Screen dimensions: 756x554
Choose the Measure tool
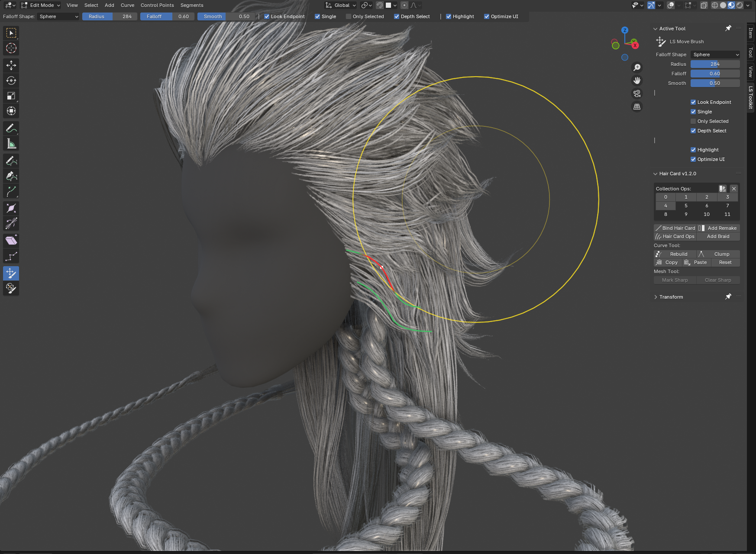pyautogui.click(x=11, y=143)
